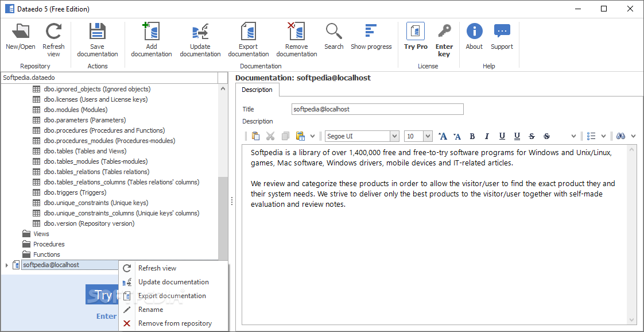Select dbo.parameters table in tree
Viewport: 644px width, 332px height.
79,120
